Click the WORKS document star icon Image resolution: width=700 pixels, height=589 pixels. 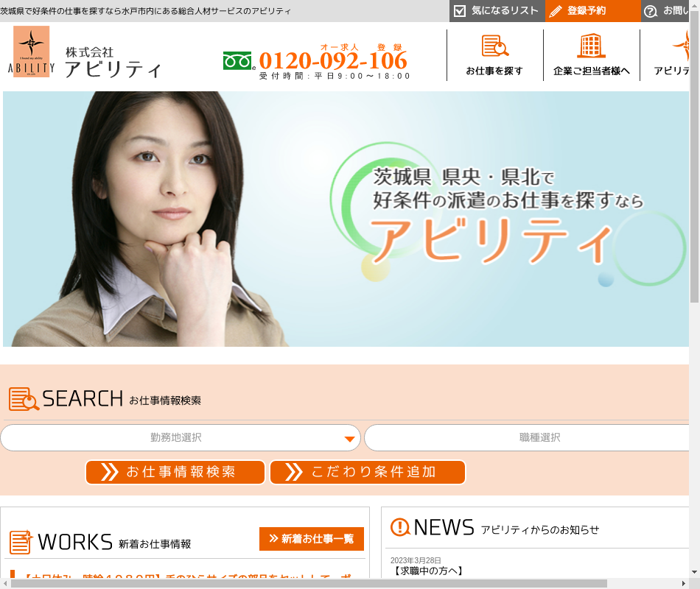tap(21, 542)
